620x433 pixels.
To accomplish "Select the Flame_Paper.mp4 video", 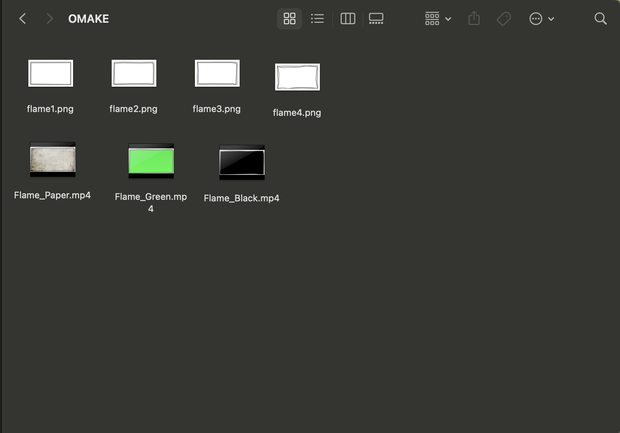I will coord(52,171).
